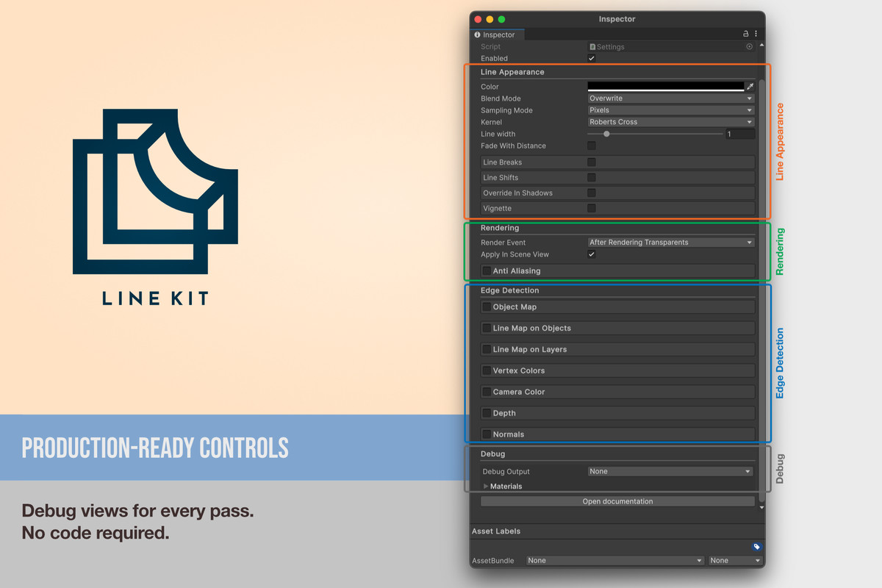Use the eyedropper icon next to Color
This screenshot has height=588, width=882.
751,86
